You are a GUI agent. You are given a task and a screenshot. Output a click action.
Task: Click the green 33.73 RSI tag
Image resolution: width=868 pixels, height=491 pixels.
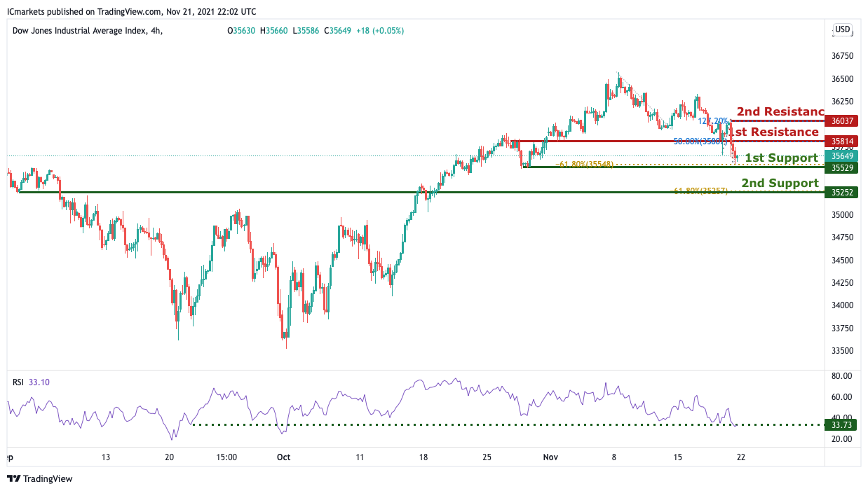coord(842,424)
